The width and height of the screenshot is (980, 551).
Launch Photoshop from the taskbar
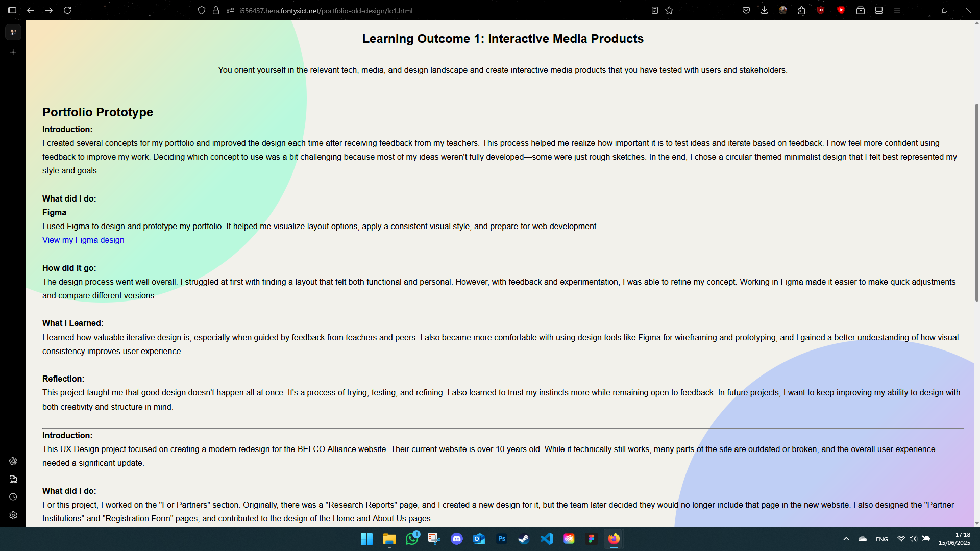[502, 539]
